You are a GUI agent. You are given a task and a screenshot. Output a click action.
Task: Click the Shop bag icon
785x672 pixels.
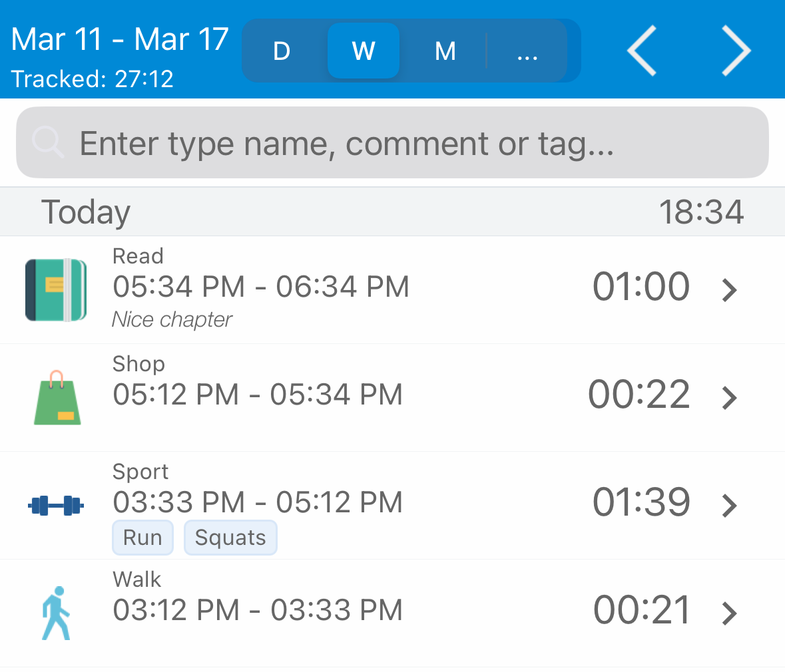[57, 398]
